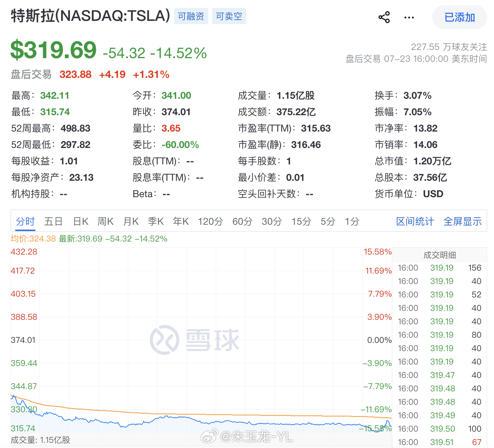Switch to the 120分 chart tab

click(210, 221)
